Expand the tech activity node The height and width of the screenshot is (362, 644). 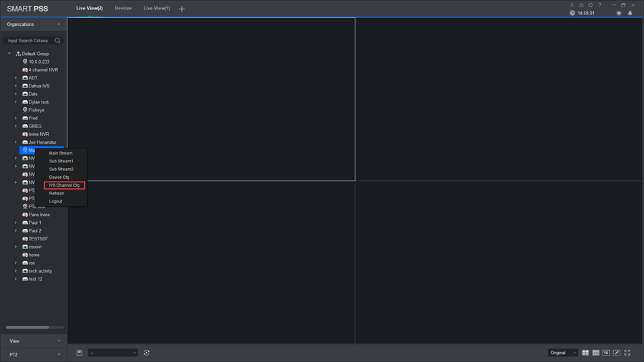tap(16, 271)
